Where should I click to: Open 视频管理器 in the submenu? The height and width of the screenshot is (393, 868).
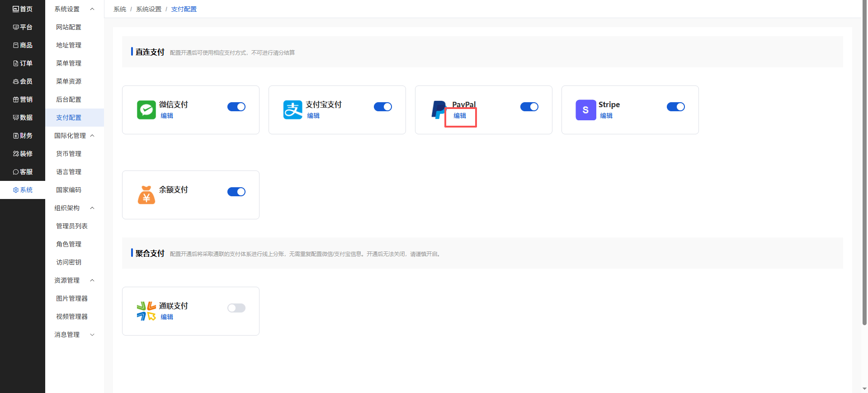click(x=75, y=317)
